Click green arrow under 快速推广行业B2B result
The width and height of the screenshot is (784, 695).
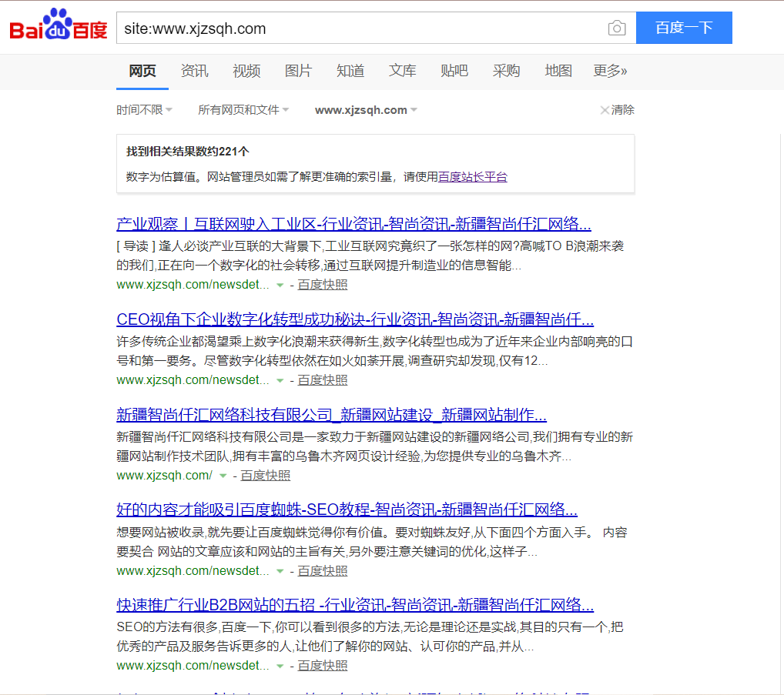click(280, 666)
